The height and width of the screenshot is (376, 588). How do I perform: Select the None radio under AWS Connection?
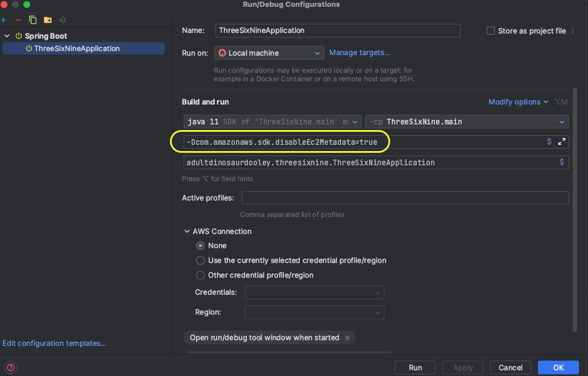pos(200,245)
